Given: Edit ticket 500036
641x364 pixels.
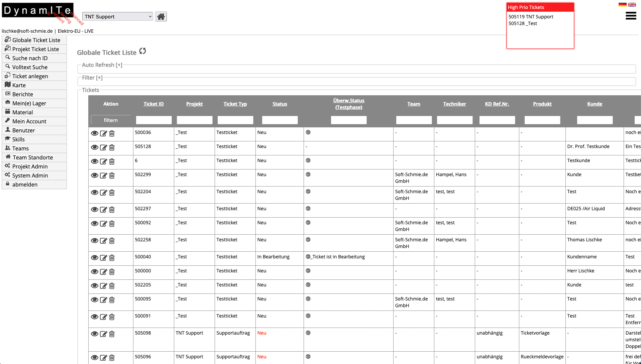Looking at the screenshot, I should pos(103,133).
